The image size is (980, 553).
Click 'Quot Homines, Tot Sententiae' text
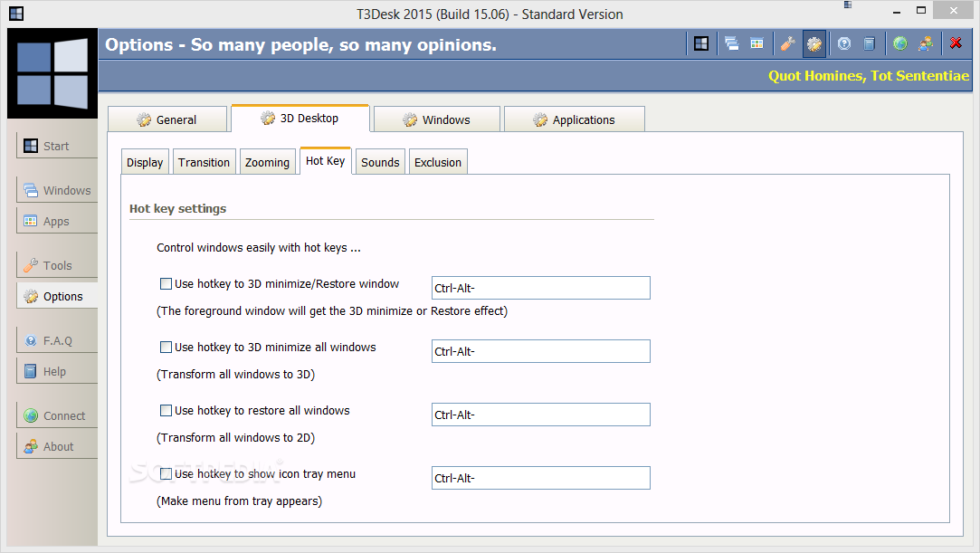click(868, 76)
